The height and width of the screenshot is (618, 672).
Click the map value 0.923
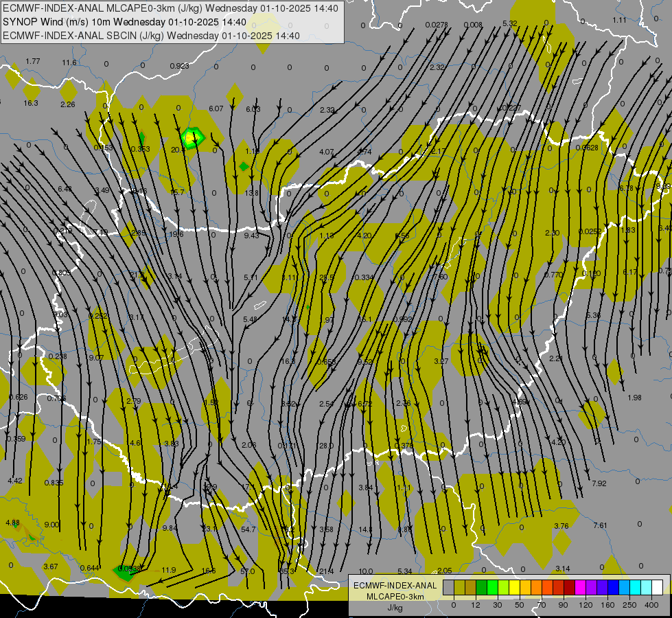click(x=180, y=66)
